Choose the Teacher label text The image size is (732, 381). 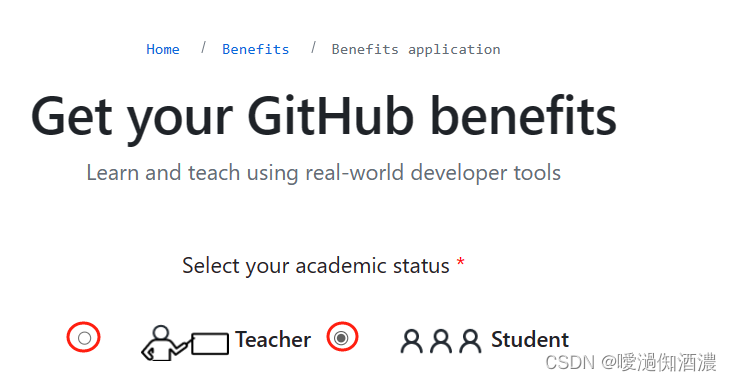(273, 339)
